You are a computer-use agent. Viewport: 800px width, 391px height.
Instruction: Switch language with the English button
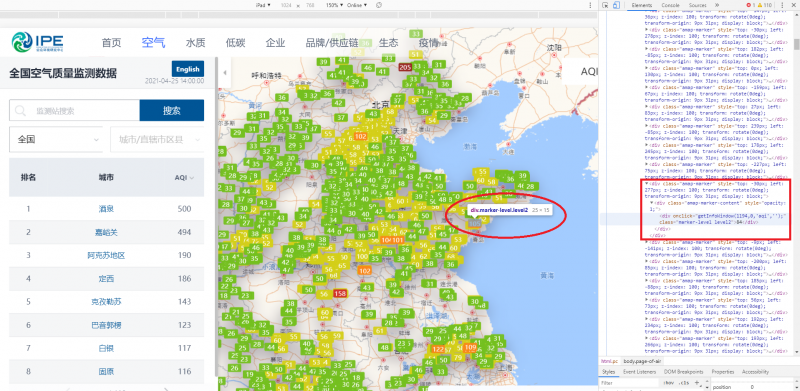188,69
